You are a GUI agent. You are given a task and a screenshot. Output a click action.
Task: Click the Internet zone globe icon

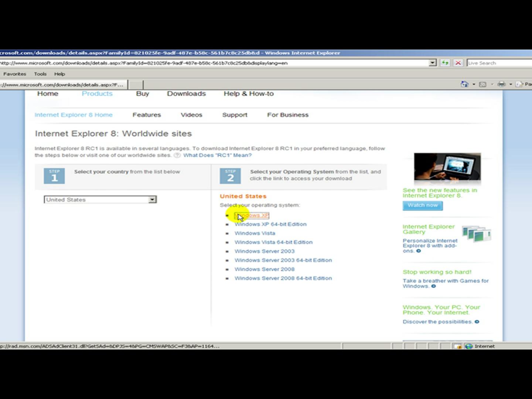(x=469, y=346)
